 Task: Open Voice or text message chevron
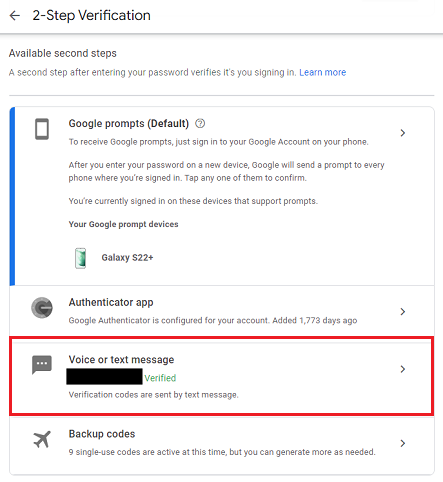[403, 369]
